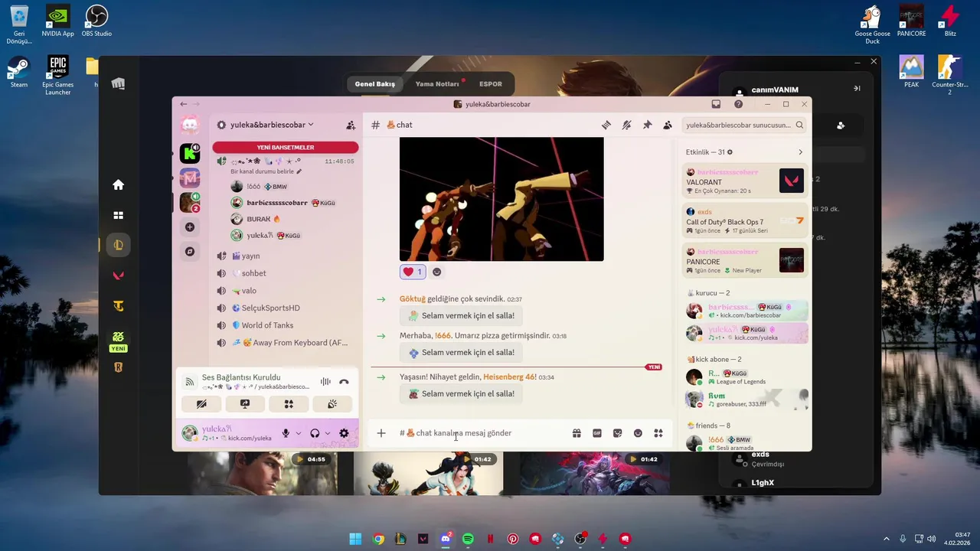
Task: Select Yama Notları tab in Riot client
Action: [x=437, y=84]
